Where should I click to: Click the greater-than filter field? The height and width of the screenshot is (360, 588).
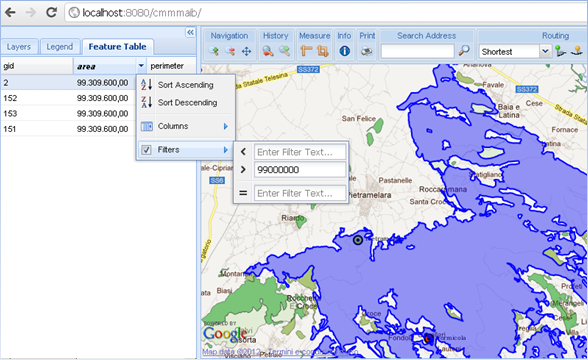pos(300,170)
